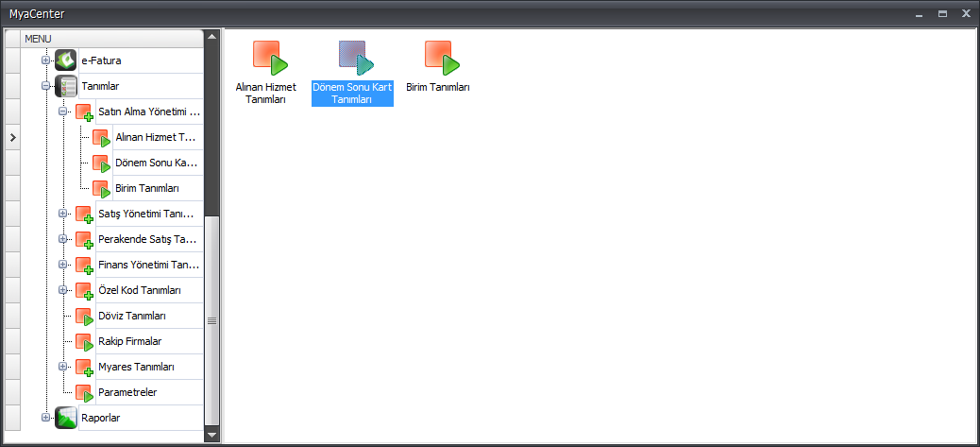
Task: Select Dönem Sonu Ka... tree label
Action: point(156,163)
